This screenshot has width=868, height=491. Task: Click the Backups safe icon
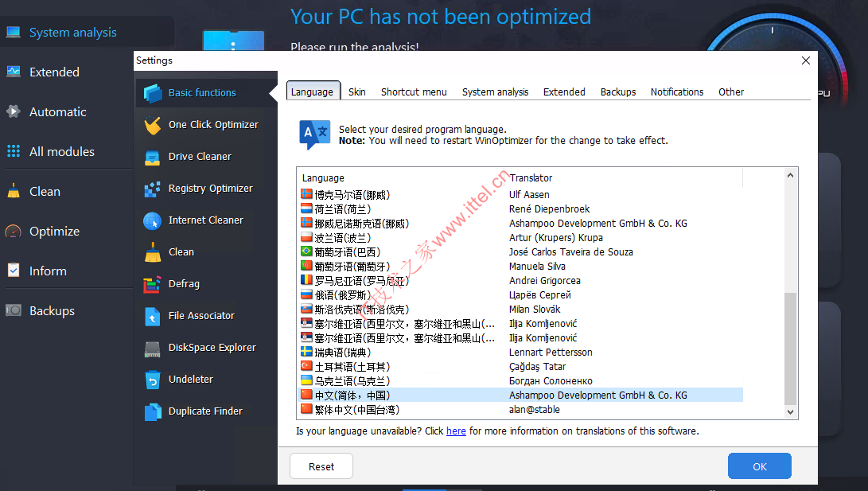point(14,310)
